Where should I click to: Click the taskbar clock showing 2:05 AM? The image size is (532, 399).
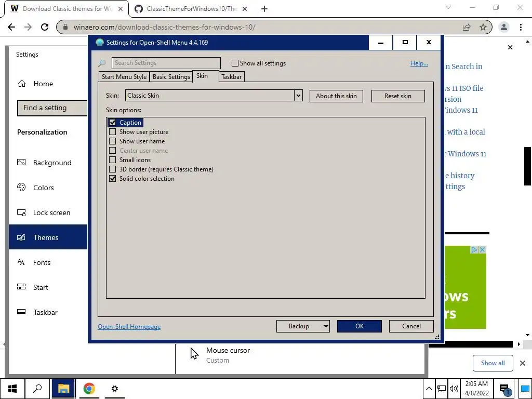pos(477,389)
